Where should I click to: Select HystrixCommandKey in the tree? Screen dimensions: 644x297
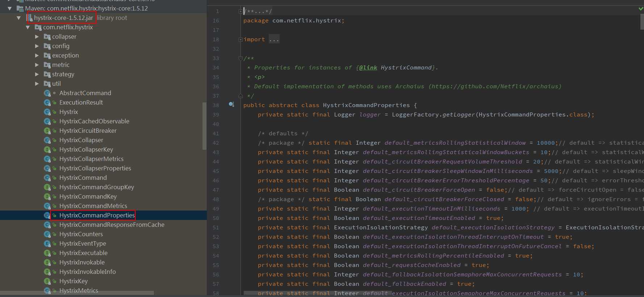(x=88, y=196)
